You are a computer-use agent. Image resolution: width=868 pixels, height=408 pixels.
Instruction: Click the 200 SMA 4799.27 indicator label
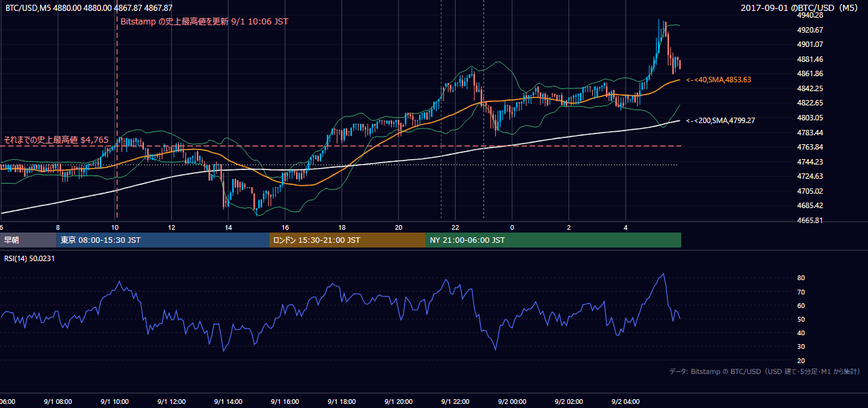(721, 120)
